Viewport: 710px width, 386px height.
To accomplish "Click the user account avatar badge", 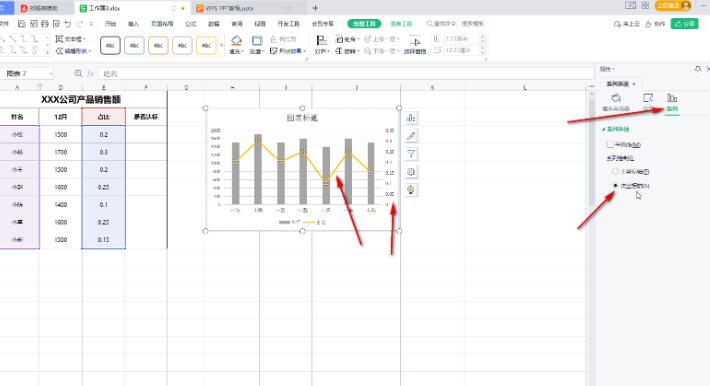I will (x=673, y=5).
